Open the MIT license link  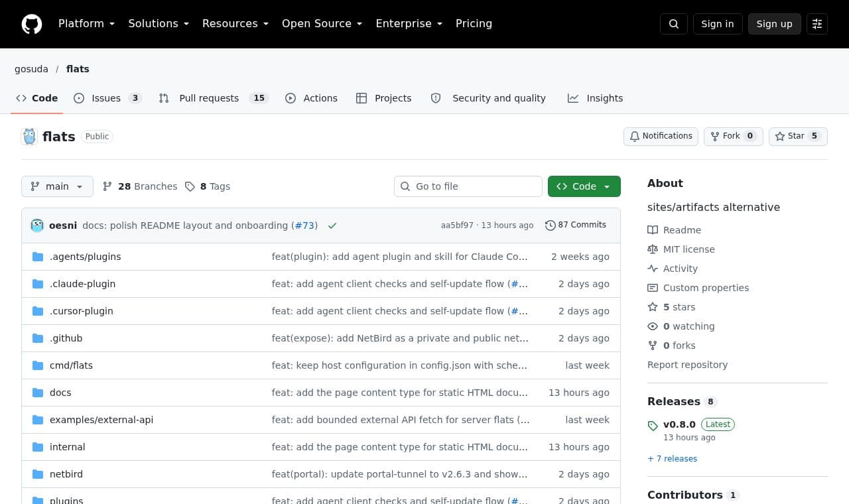681,249
